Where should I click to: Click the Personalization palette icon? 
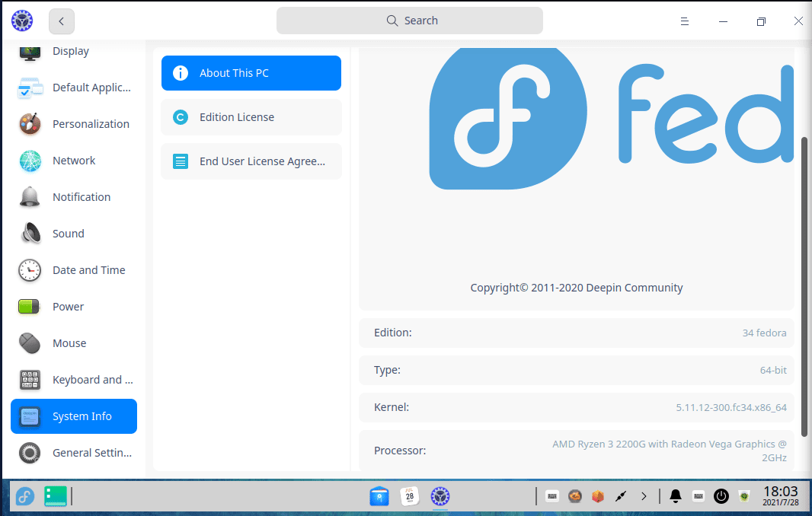(x=30, y=124)
